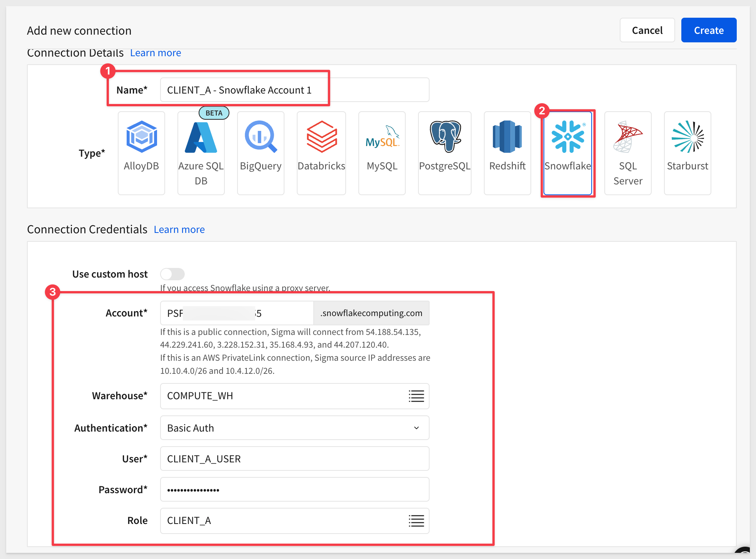Click the .snowflakecomputing.com suffix text

point(371,313)
